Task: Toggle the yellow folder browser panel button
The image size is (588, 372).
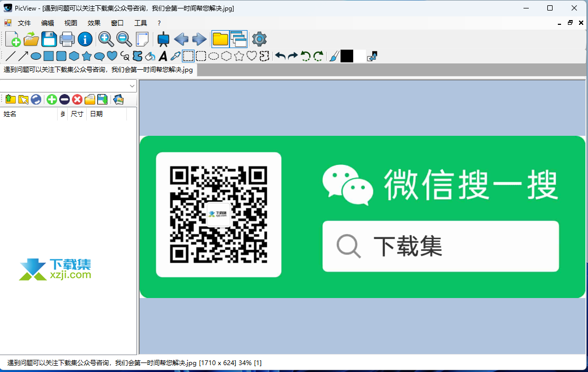Action: coord(221,39)
